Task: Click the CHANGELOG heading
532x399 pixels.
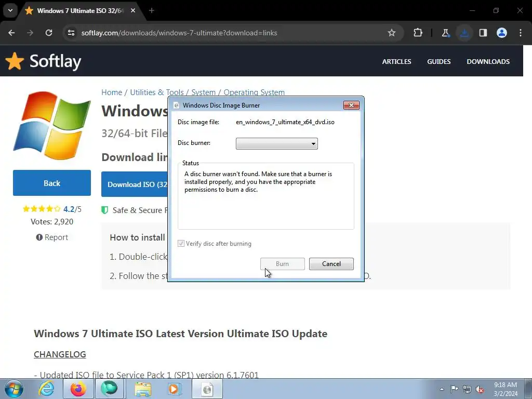Action: [60, 354]
